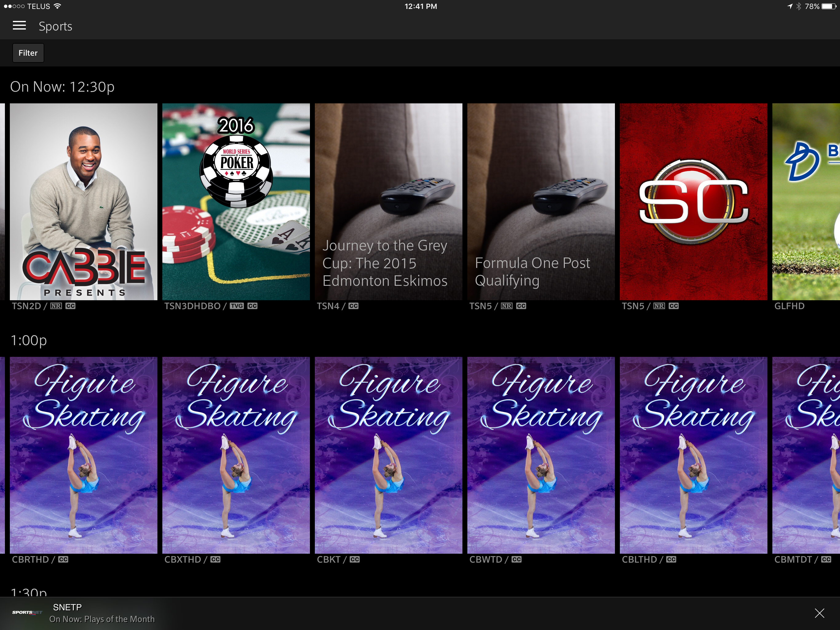Tap the GLFHD channel label
The image size is (840, 630).
(789, 306)
